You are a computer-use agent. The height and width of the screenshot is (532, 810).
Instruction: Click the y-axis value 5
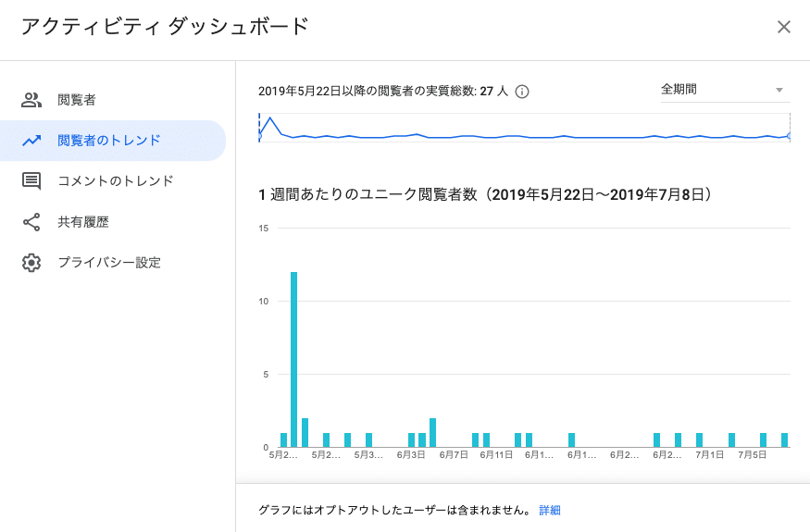click(x=266, y=375)
